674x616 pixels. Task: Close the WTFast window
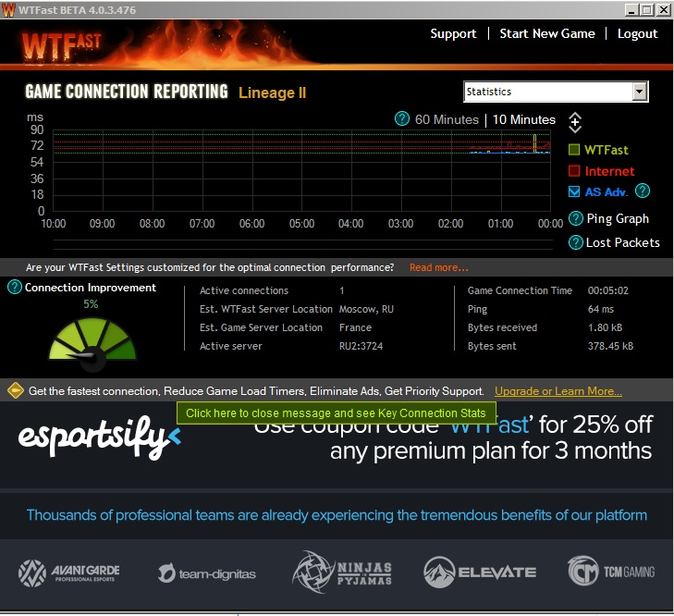tap(663, 10)
